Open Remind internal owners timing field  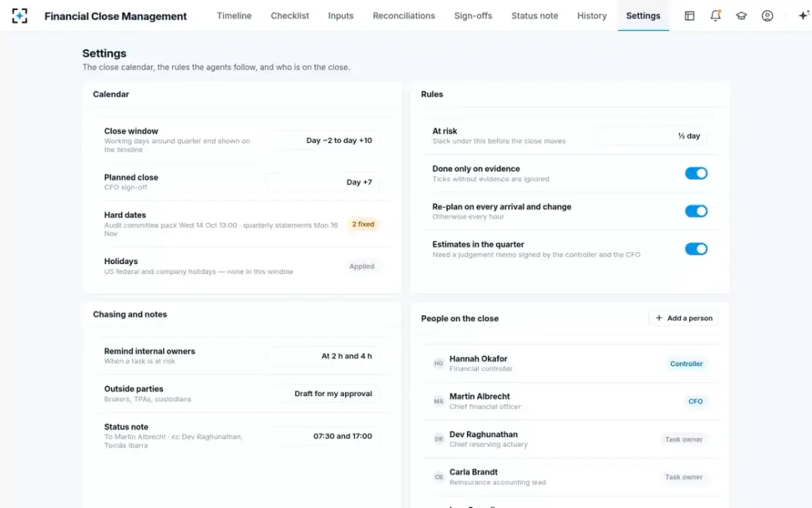(324, 356)
